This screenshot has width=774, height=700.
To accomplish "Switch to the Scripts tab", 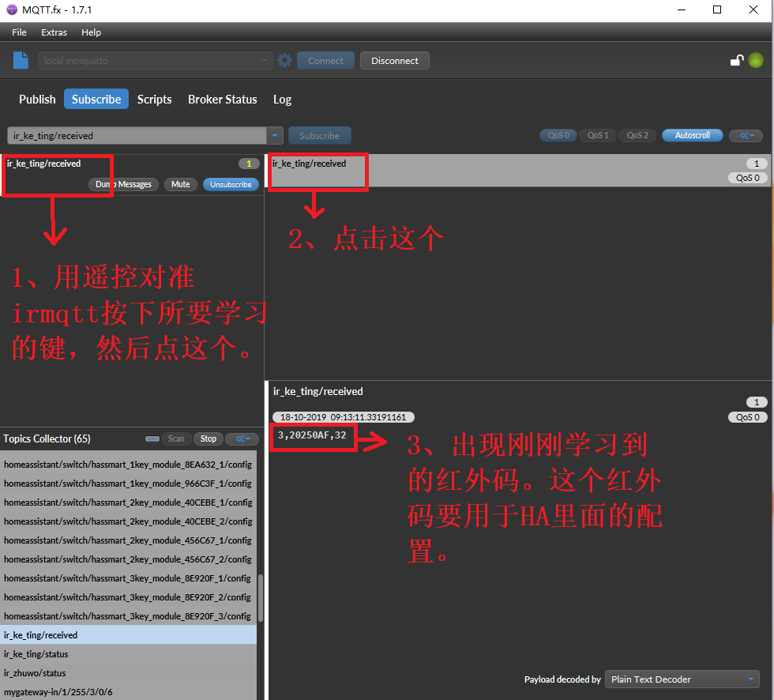I will click(x=155, y=100).
